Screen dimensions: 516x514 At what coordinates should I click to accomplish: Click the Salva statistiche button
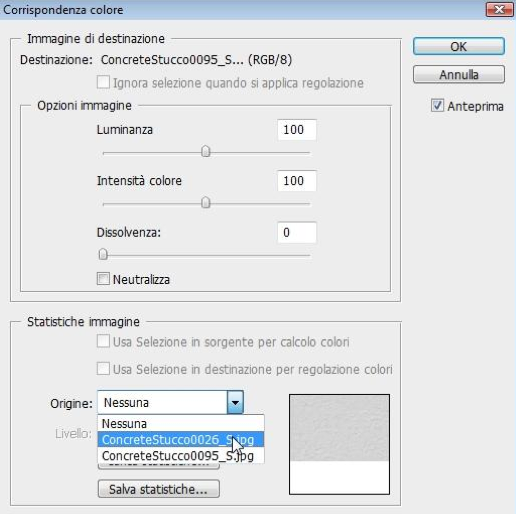point(159,489)
